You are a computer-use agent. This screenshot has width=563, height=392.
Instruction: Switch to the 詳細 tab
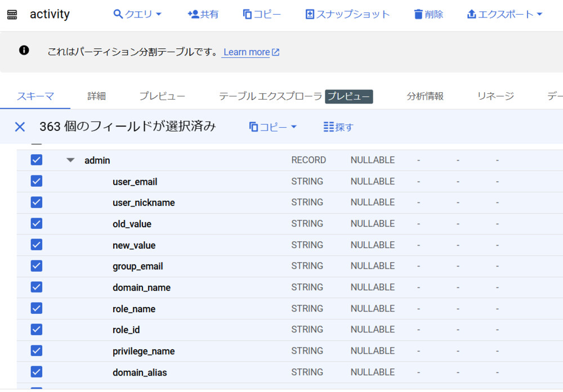[x=96, y=96]
